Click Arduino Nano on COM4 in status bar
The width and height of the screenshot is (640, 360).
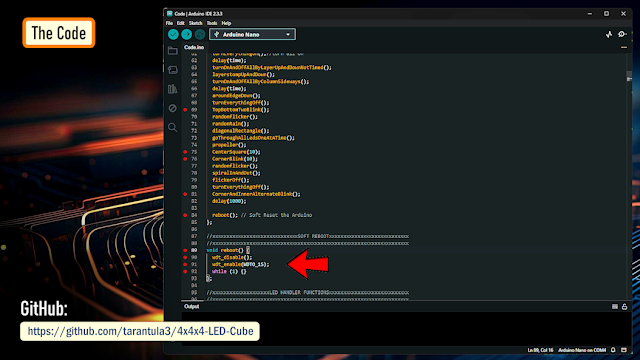[582, 350]
